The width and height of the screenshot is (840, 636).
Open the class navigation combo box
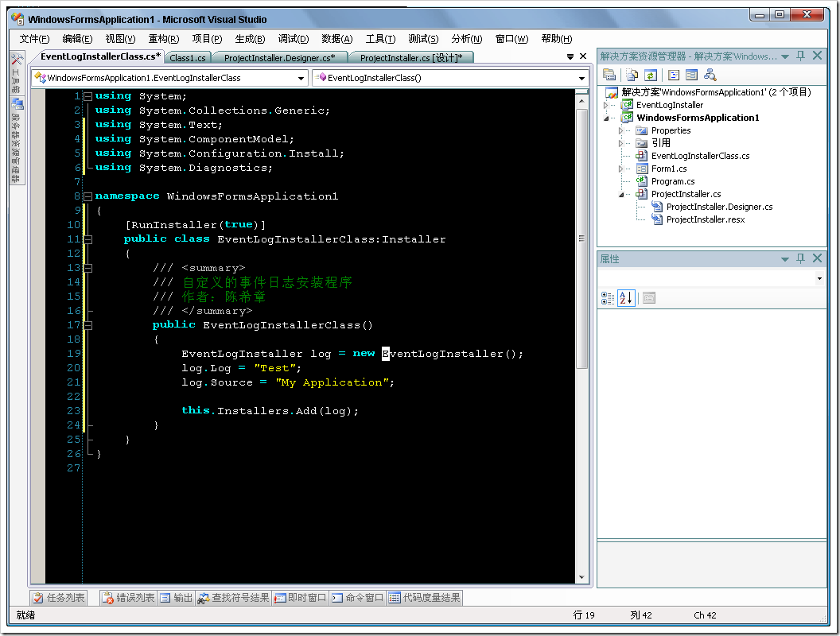pos(169,78)
